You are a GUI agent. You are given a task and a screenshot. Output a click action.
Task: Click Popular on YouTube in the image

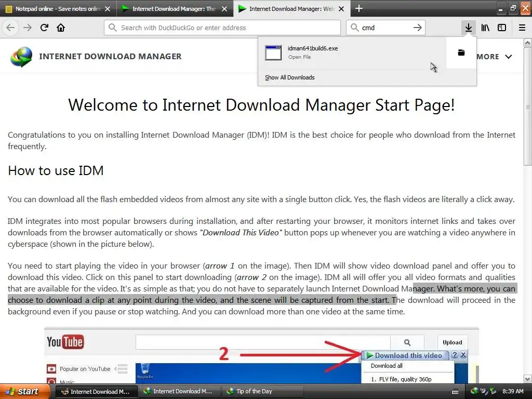coord(85,369)
